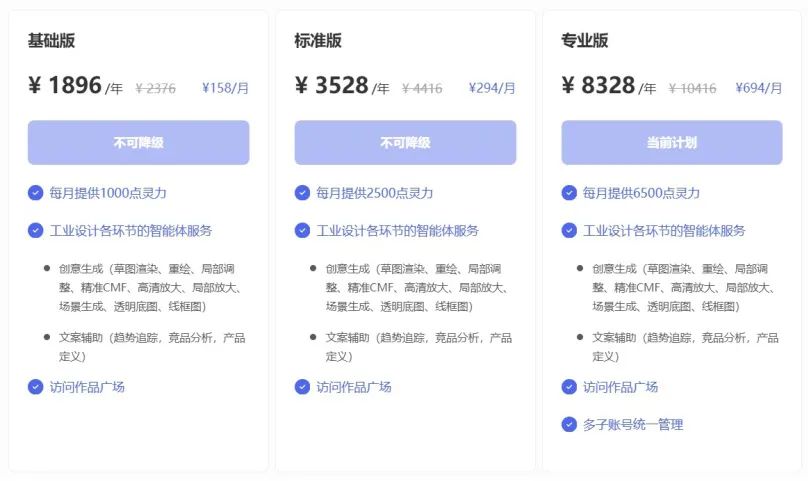Click checkmark icon beside 每月提供2500点灵力
The image size is (808, 481).
pos(302,193)
